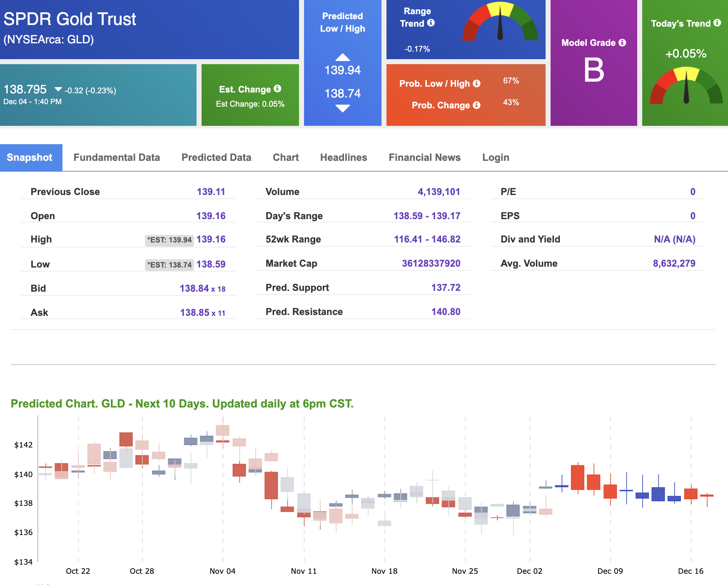The image size is (728, 585).
Task: Click the Nov 04 chart axis label
Action: click(x=222, y=571)
